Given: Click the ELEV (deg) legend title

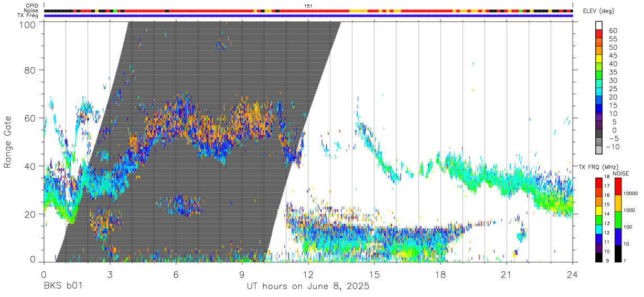Looking at the screenshot, I should click(599, 11).
